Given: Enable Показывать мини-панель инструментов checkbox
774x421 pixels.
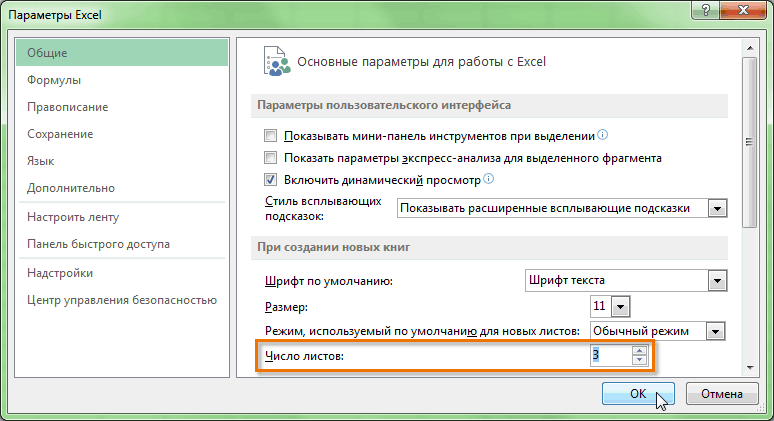Looking at the screenshot, I should click(x=271, y=136).
